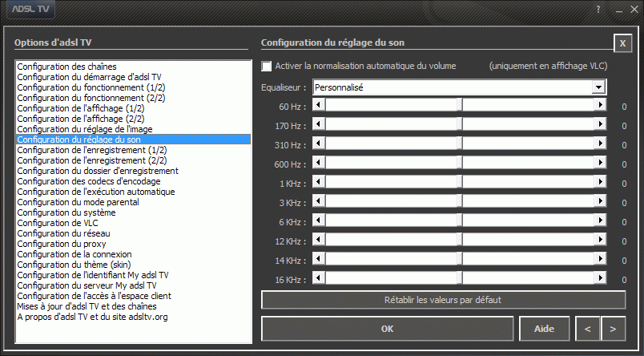Open Configuration de l'enregistrement (2/2)
Viewport: 644px width, 356px height.
[133, 160]
